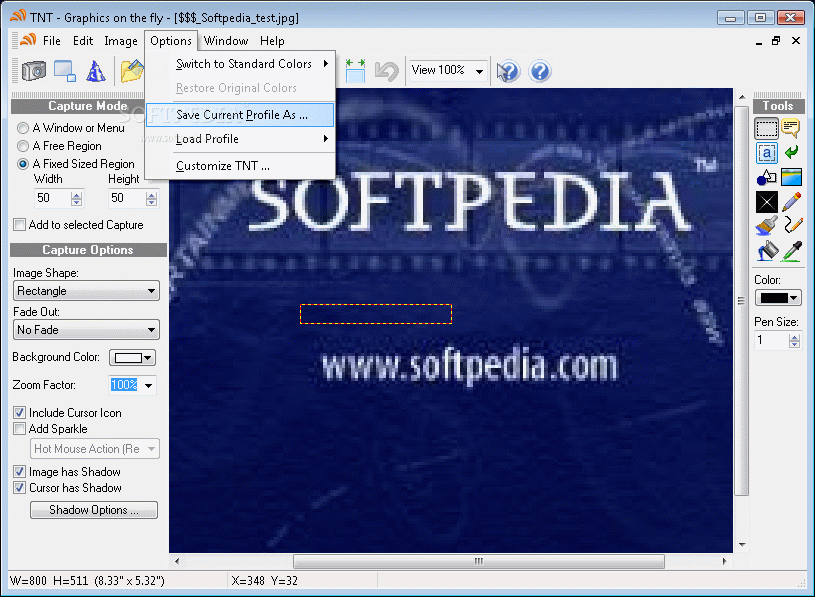Image resolution: width=815 pixels, height=597 pixels.
Task: Click the blue cone toolbar icon
Action: tap(96, 71)
